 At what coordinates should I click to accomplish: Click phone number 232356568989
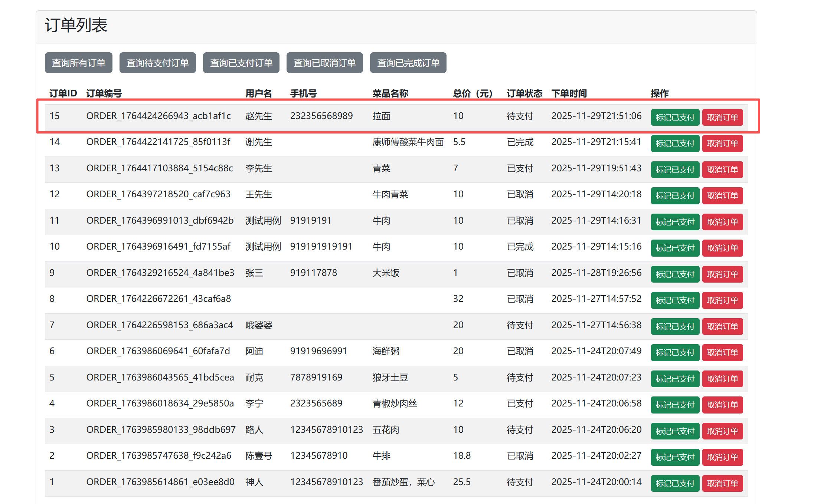pos(321,116)
